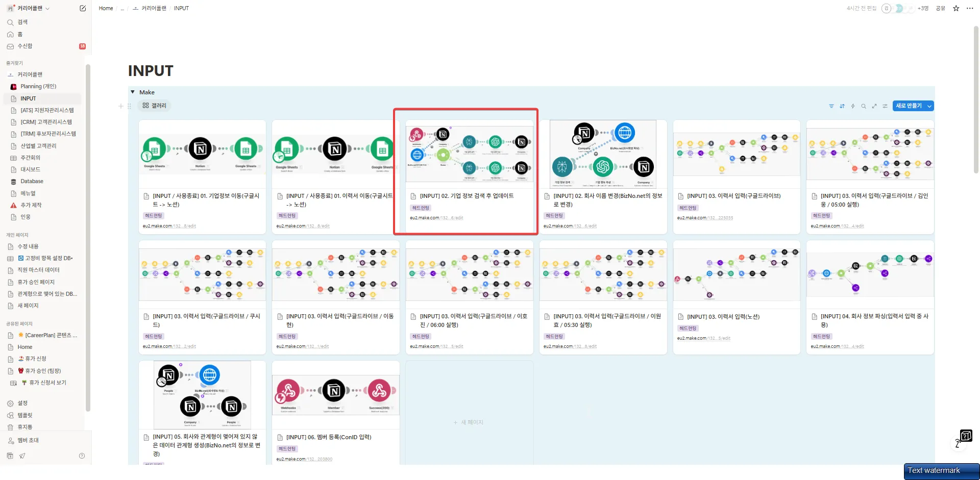Click the home icon labeled 홈
Screen dimensions: 980x480
10,34
